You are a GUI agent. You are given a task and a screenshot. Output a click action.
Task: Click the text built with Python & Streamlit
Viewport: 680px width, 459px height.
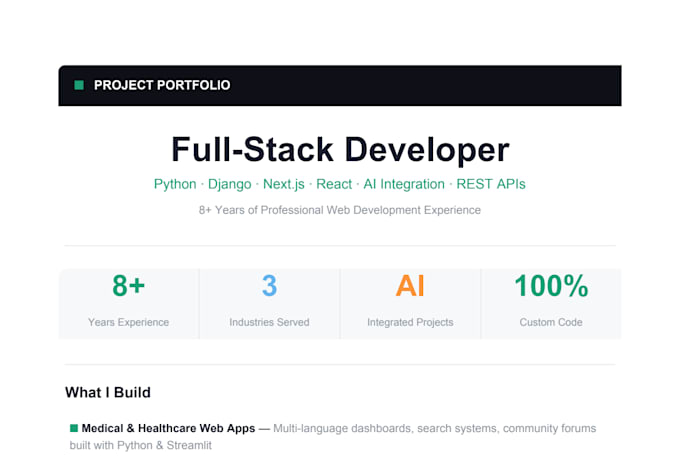click(141, 446)
